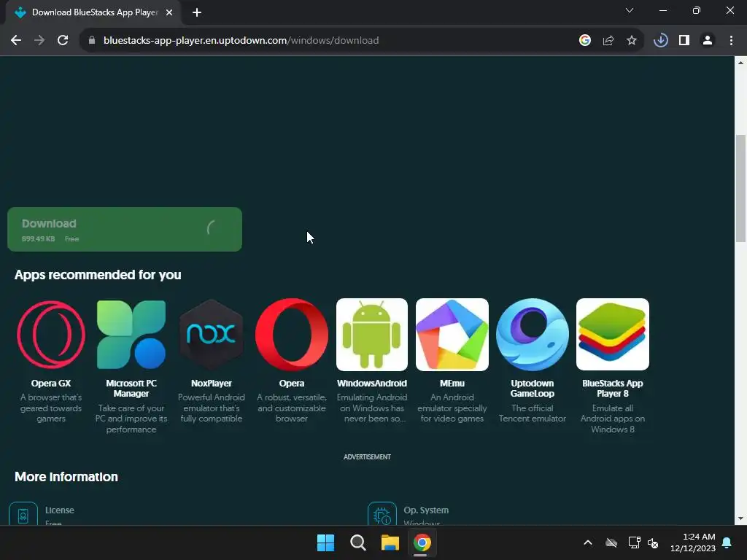Select the Download BlueStacks App Player tab

(x=93, y=12)
